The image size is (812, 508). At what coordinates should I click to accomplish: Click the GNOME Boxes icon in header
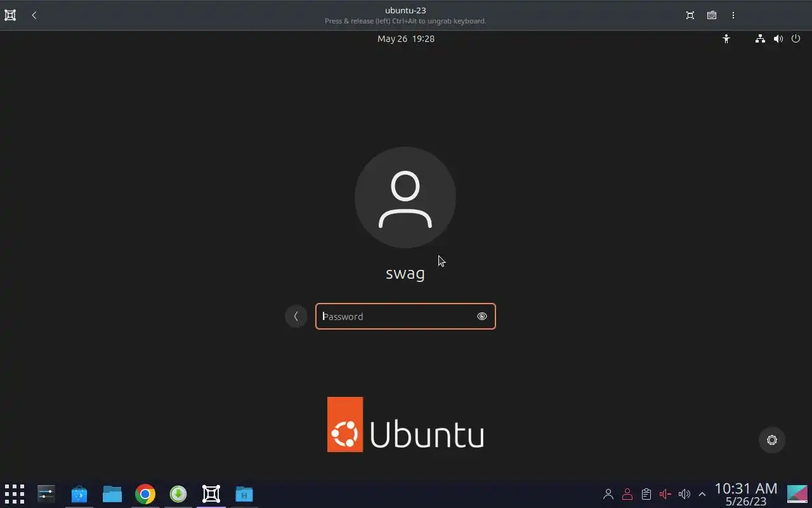[x=10, y=15]
